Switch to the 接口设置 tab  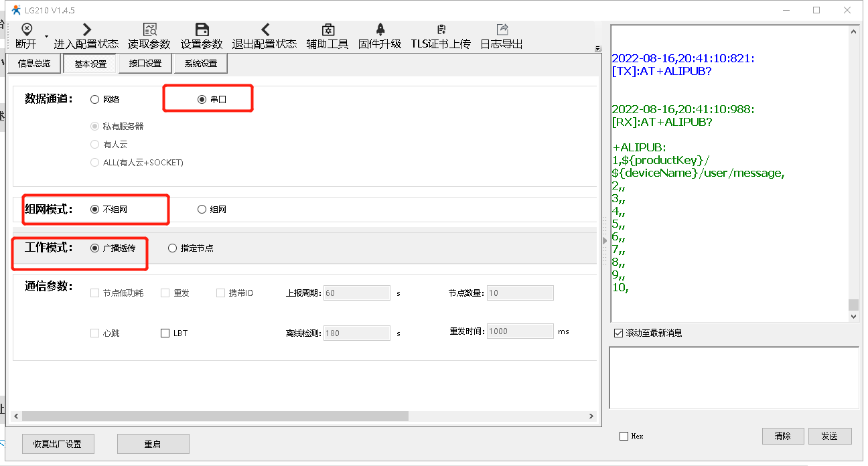tap(145, 64)
